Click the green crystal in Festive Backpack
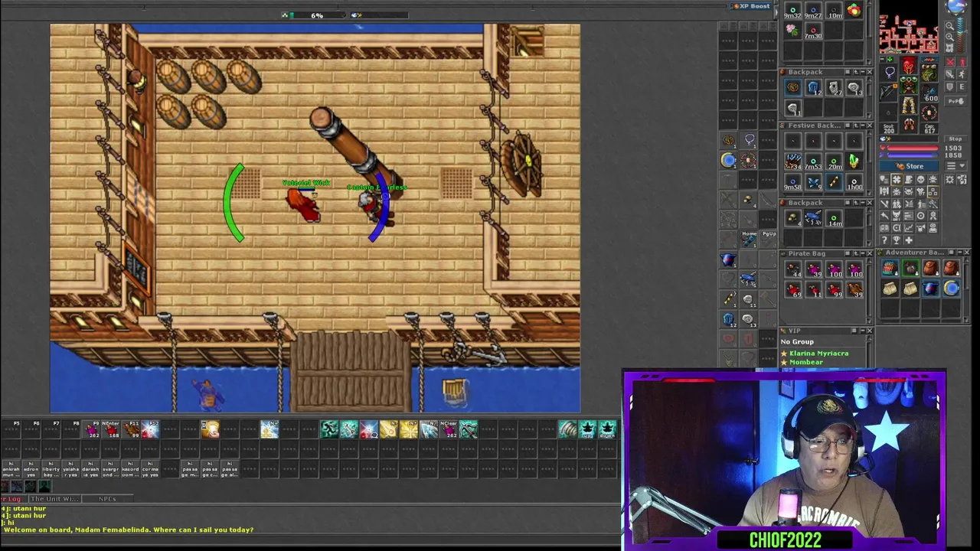The width and height of the screenshot is (980, 551). point(854,161)
